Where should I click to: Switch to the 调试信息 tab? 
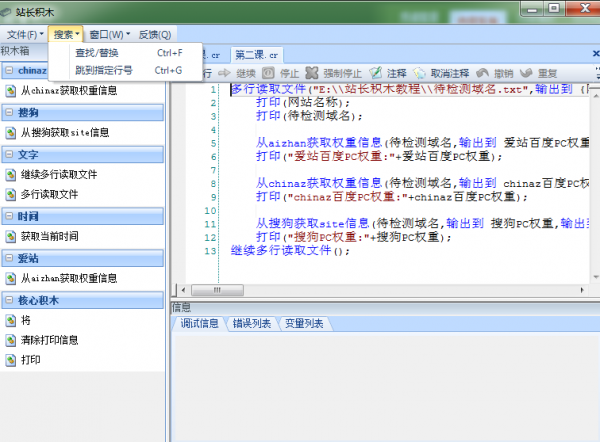(x=199, y=323)
